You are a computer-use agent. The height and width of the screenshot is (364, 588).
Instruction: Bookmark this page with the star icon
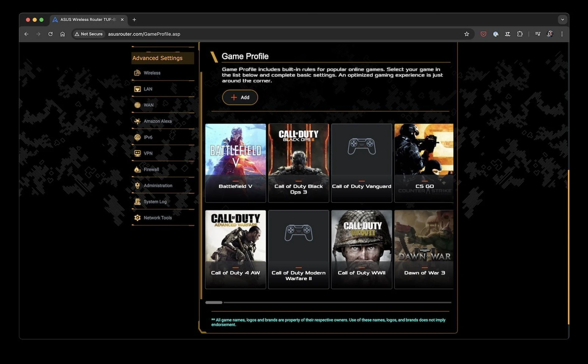[x=466, y=34]
